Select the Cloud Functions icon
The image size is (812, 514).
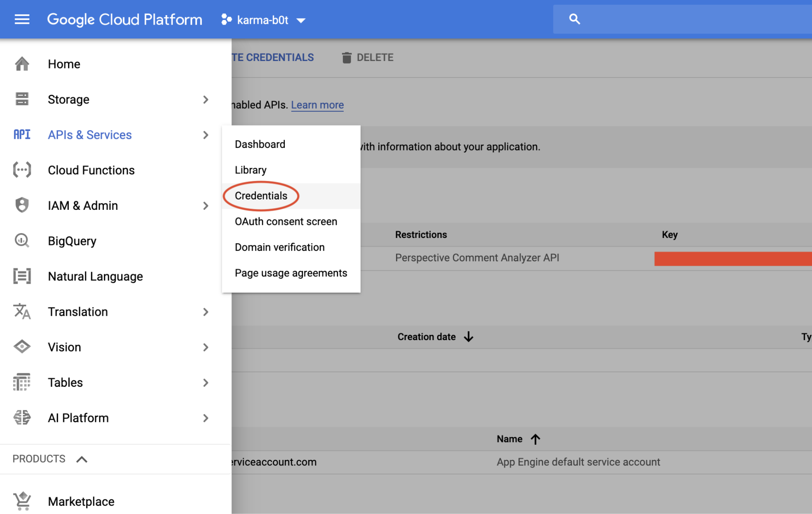coord(22,170)
